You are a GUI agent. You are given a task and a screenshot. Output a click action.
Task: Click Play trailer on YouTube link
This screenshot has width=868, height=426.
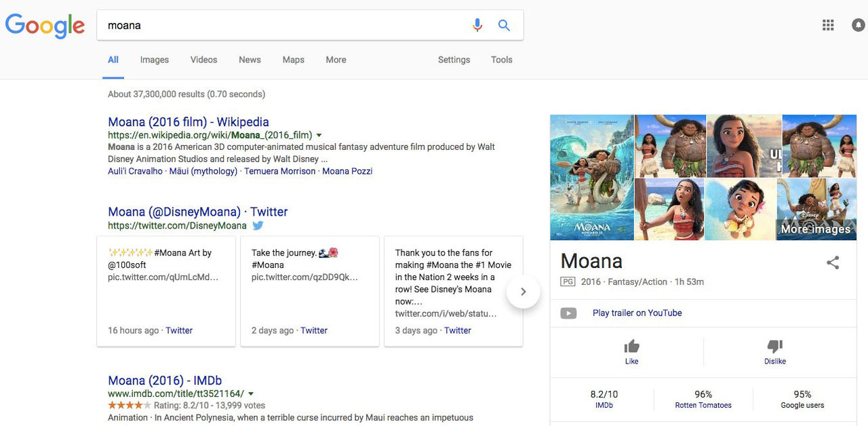click(637, 313)
